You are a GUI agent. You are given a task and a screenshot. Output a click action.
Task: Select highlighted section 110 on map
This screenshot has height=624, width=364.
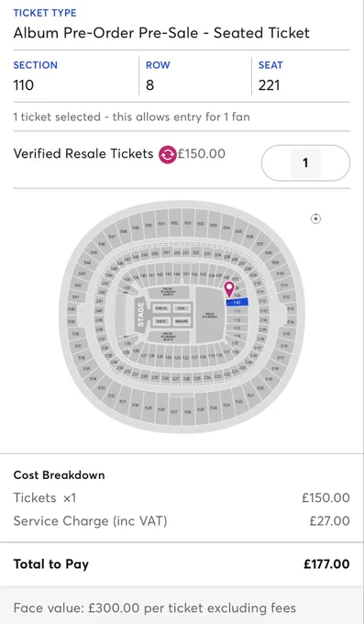click(x=237, y=303)
